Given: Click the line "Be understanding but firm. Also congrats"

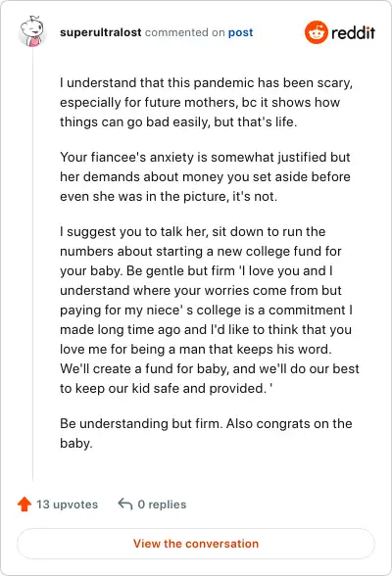Looking at the screenshot, I should [x=206, y=423].
